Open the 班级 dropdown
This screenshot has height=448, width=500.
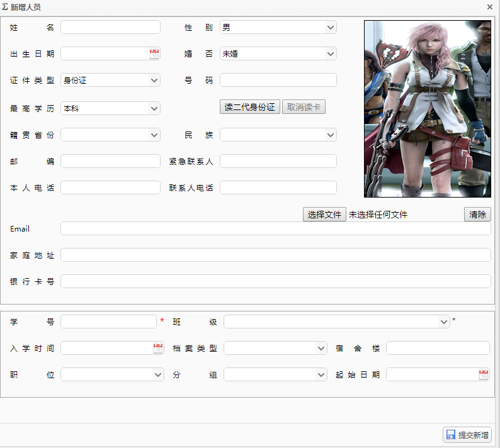337,322
